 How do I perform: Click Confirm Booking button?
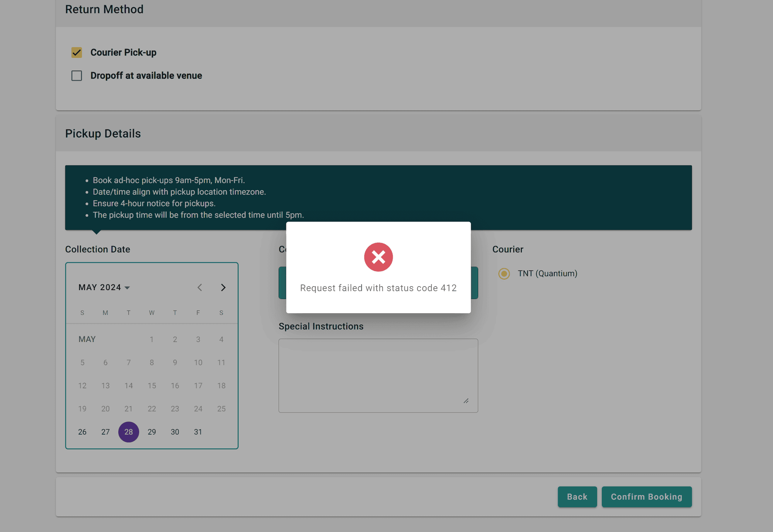(x=646, y=497)
